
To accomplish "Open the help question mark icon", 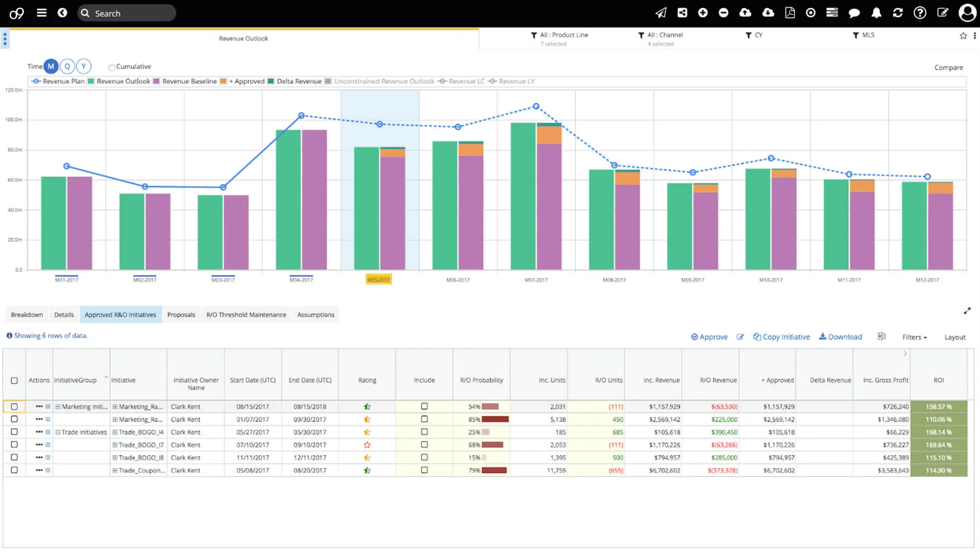I will (x=920, y=13).
